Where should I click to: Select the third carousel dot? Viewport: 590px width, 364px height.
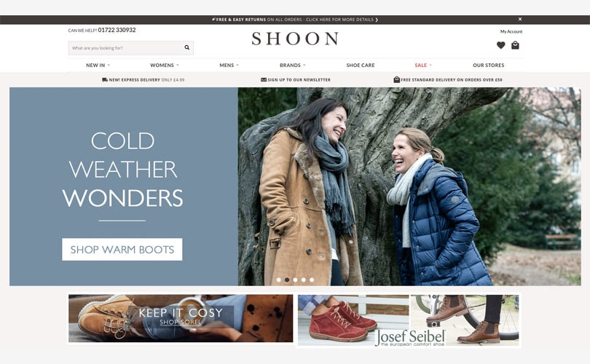tap(296, 280)
